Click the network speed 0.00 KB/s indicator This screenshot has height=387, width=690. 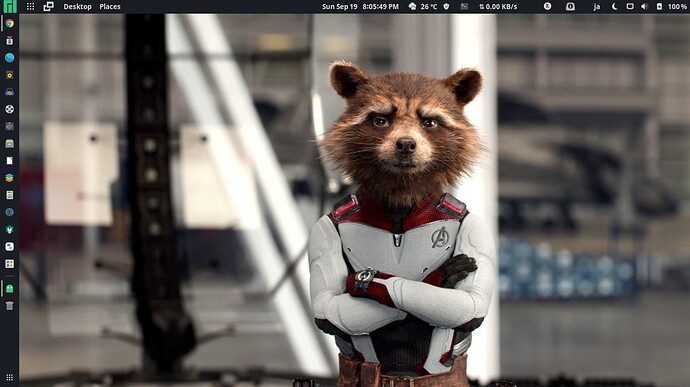click(498, 7)
